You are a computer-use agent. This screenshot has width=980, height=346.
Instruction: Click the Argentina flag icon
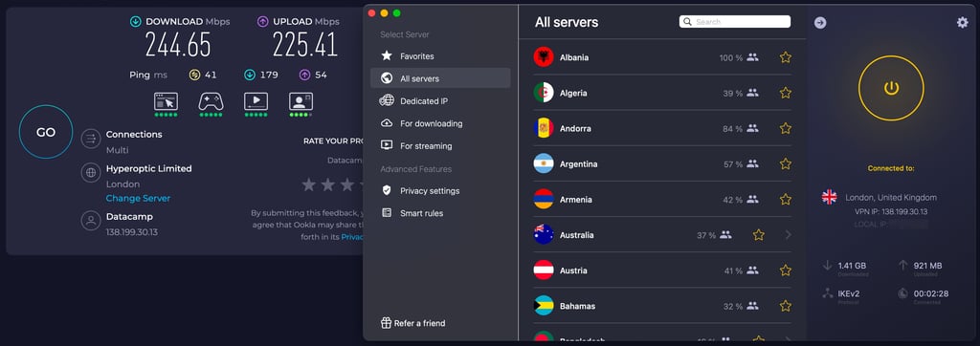point(544,164)
